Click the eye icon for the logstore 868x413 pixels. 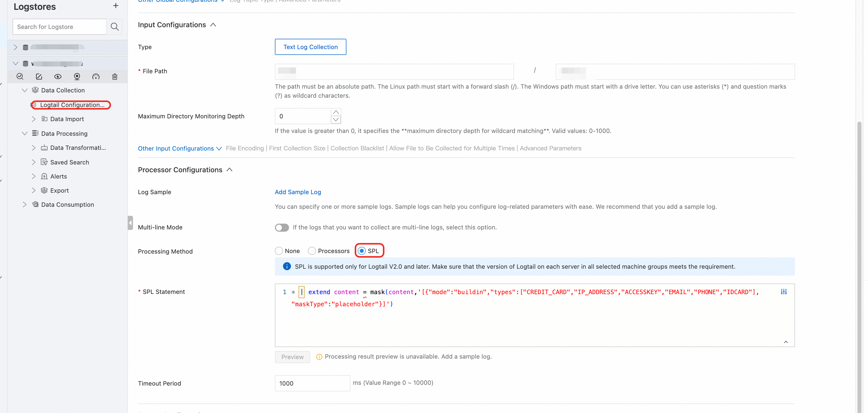58,77
